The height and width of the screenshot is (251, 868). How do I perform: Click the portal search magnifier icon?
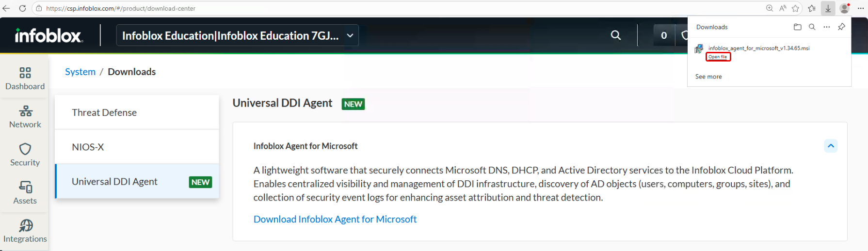[616, 35]
